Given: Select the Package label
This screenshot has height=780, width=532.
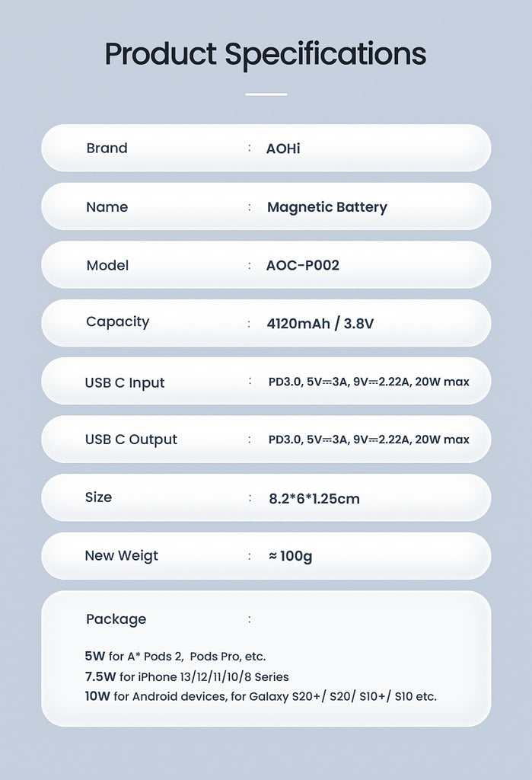Looking at the screenshot, I should pos(116,619).
